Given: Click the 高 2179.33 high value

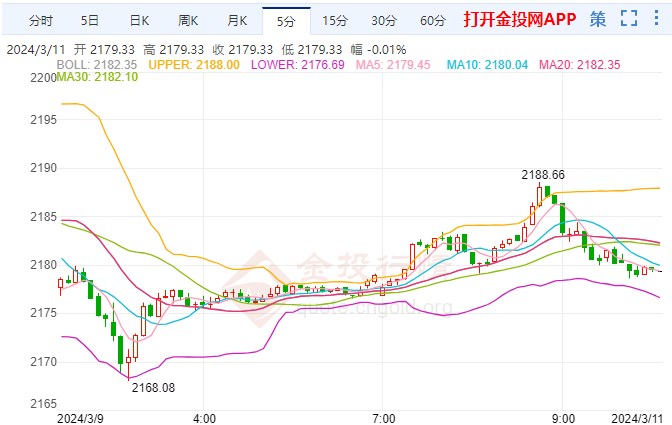Looking at the screenshot, I should (x=174, y=50).
